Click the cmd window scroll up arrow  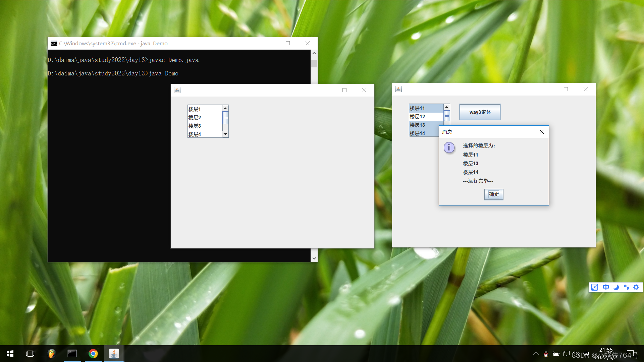click(x=314, y=53)
